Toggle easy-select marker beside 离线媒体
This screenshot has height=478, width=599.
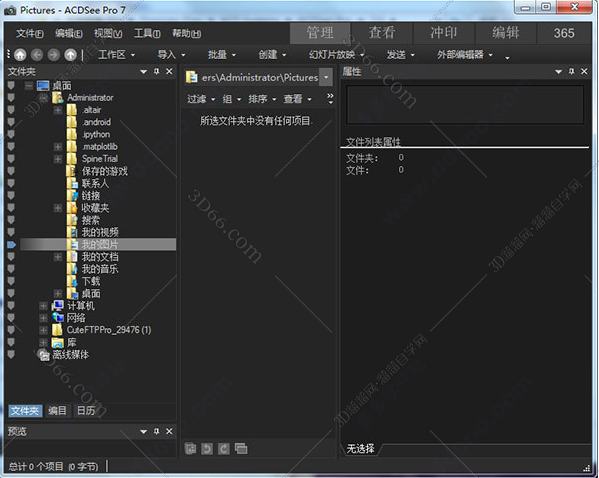click(11, 355)
